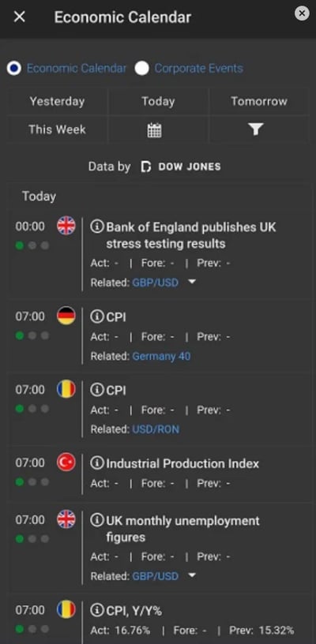Viewport: 316px width, 644px height.
Task: Select the This Week tab
Action: [57, 129]
